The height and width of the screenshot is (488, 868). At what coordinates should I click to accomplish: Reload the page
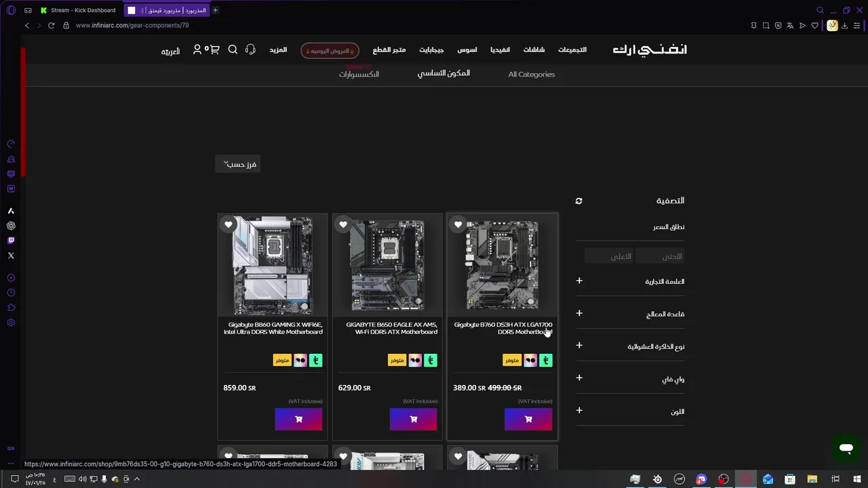pyautogui.click(x=51, y=25)
